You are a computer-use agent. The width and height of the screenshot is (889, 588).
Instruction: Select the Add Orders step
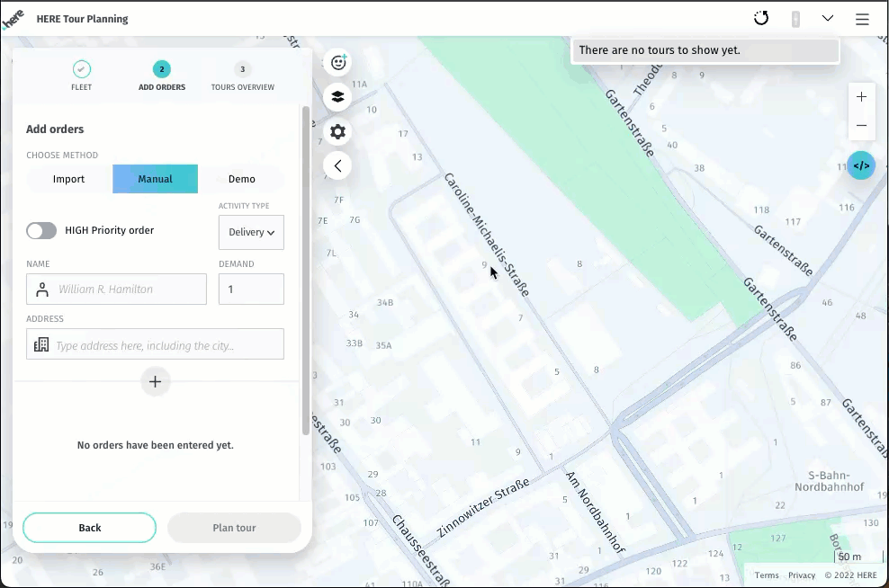click(x=162, y=76)
